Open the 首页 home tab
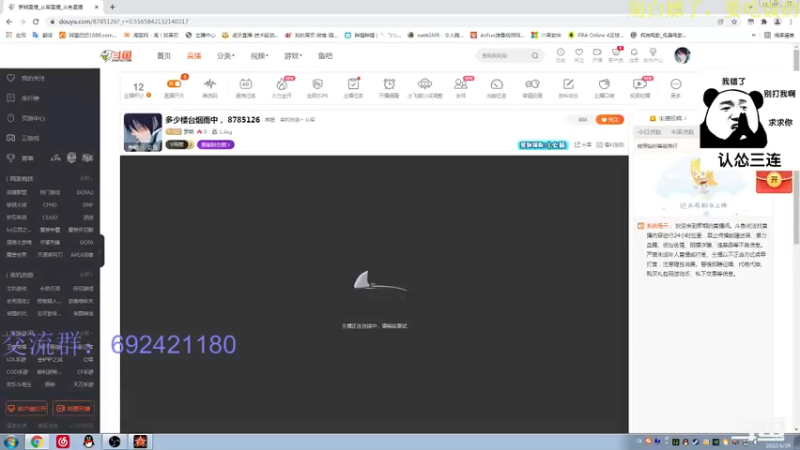 coord(164,56)
